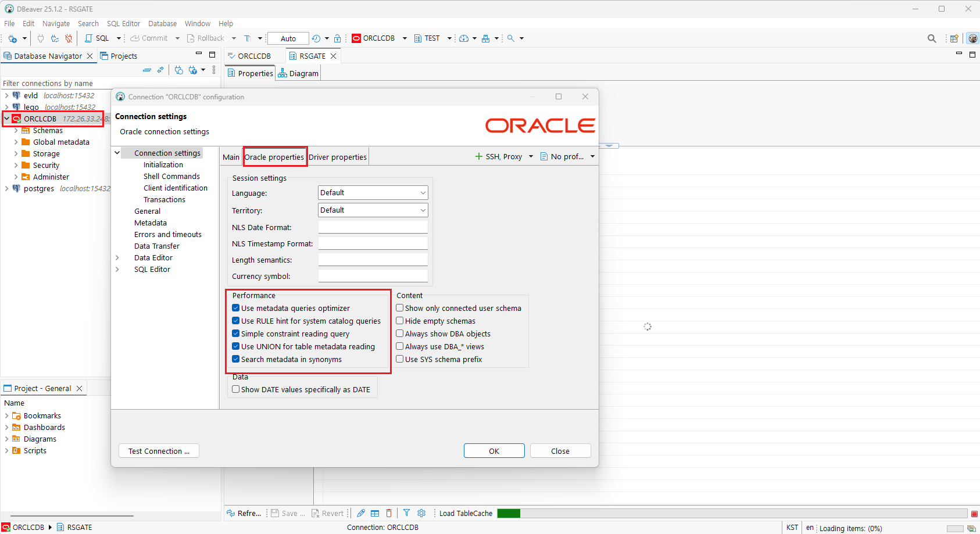This screenshot has height=534, width=980.
Task: Click the Open Perspective icon at top right
Action: pos(954,38)
